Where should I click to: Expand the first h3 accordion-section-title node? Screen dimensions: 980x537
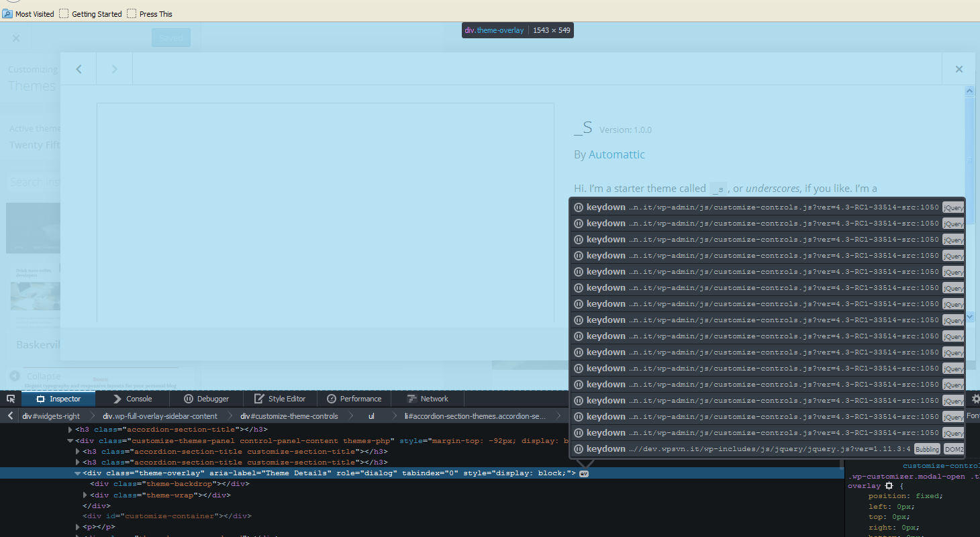click(71, 430)
